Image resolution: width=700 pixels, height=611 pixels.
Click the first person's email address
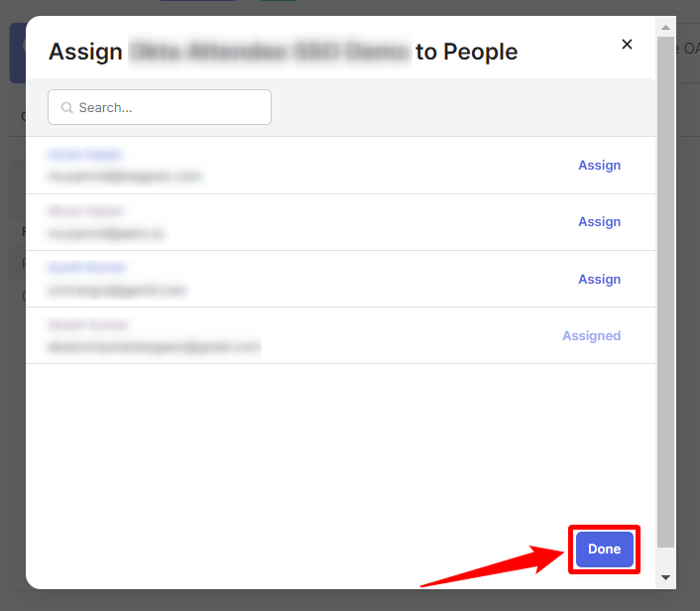[x=124, y=177]
